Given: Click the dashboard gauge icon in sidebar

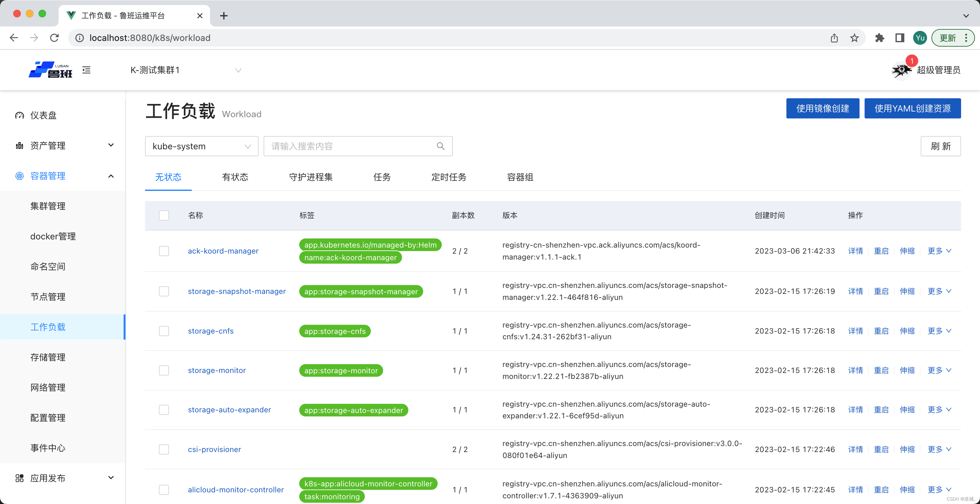Looking at the screenshot, I should [x=20, y=115].
